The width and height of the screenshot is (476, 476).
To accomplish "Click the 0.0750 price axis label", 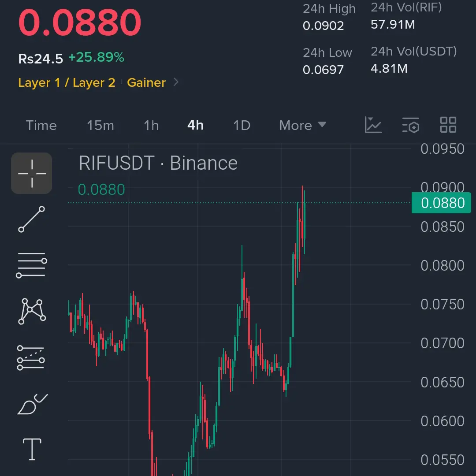I will click(443, 305).
